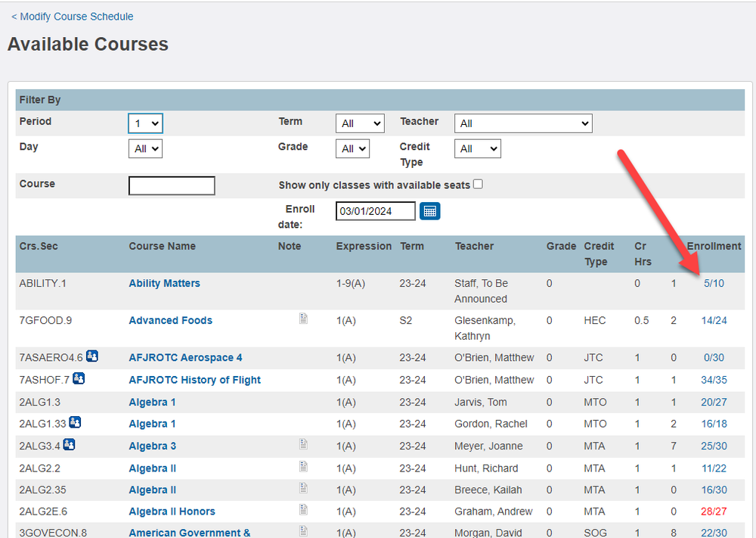Open the note icon for Advanced Foods

pyautogui.click(x=303, y=319)
